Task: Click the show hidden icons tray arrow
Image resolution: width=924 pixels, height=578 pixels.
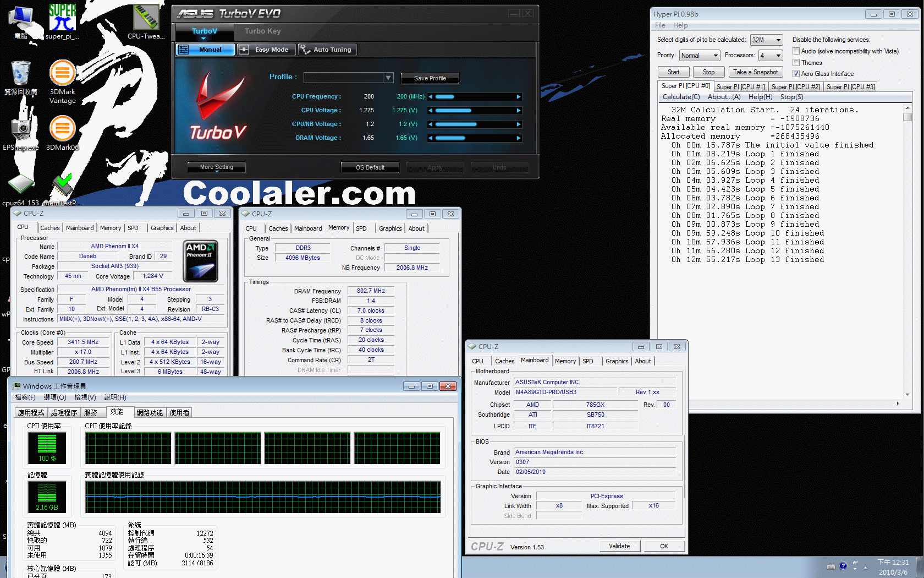Action: pyautogui.click(x=866, y=567)
